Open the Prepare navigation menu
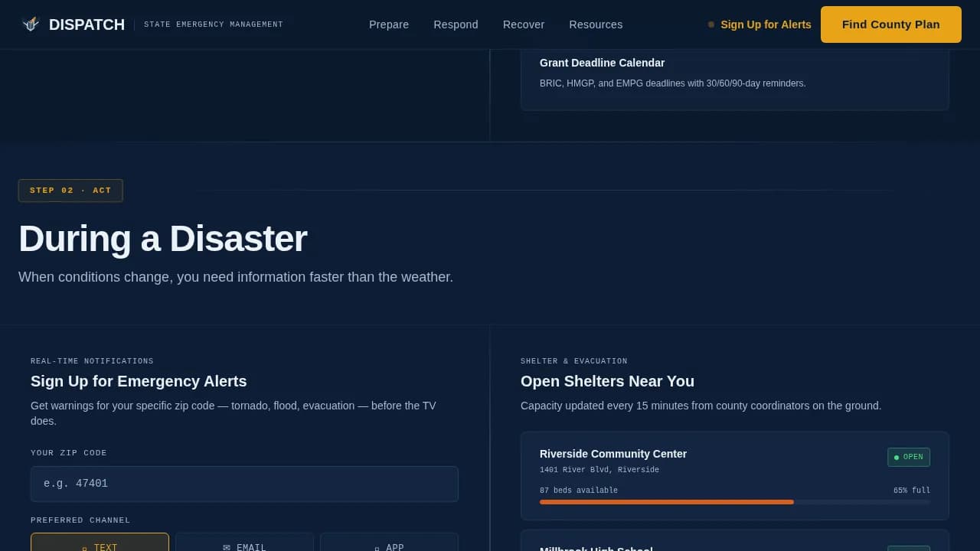Viewport: 980px width, 551px height. (x=389, y=24)
